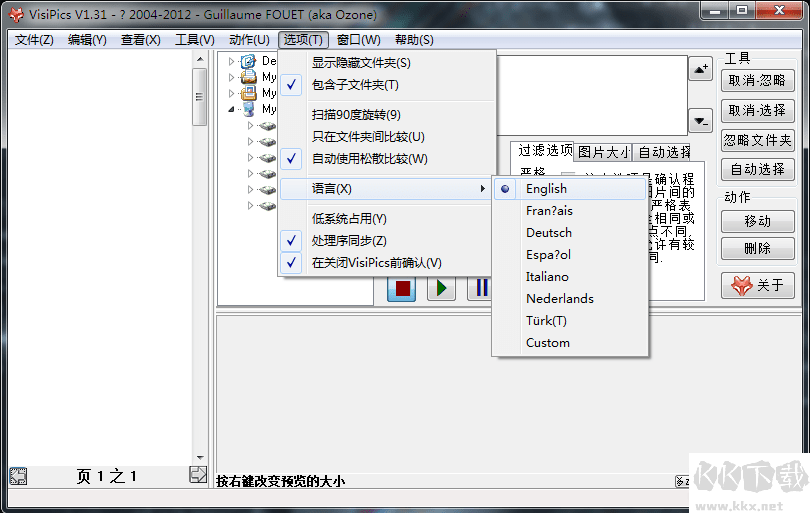The width and height of the screenshot is (810, 513).
Task: Click the green Play start button
Action: point(441,288)
